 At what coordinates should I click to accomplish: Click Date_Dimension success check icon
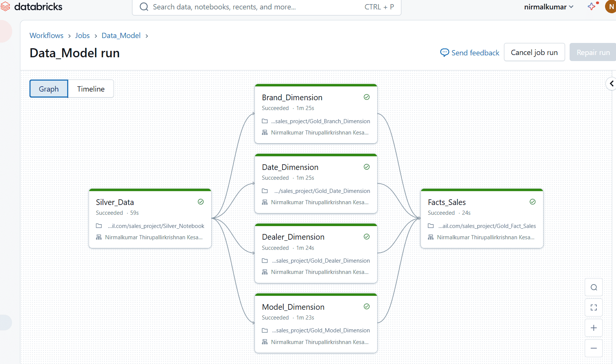tap(367, 167)
